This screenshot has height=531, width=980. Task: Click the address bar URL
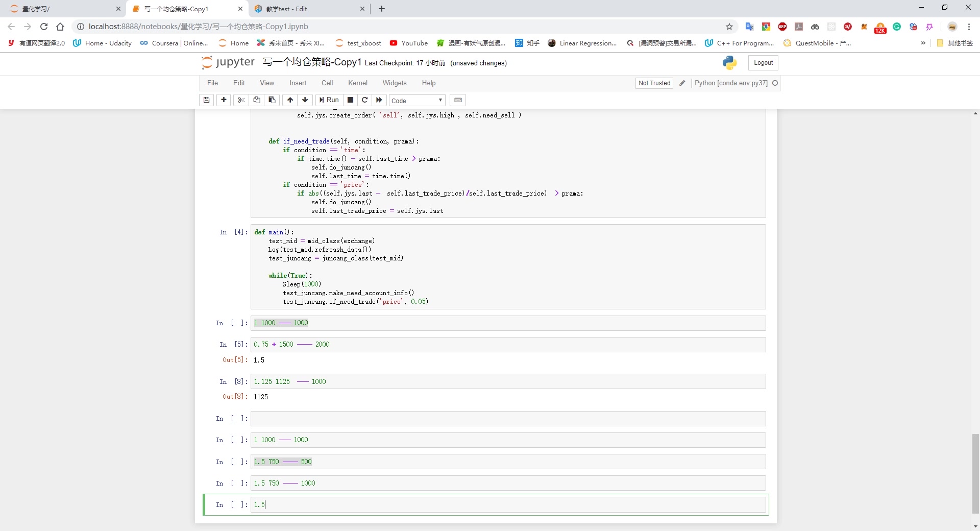coord(199,27)
